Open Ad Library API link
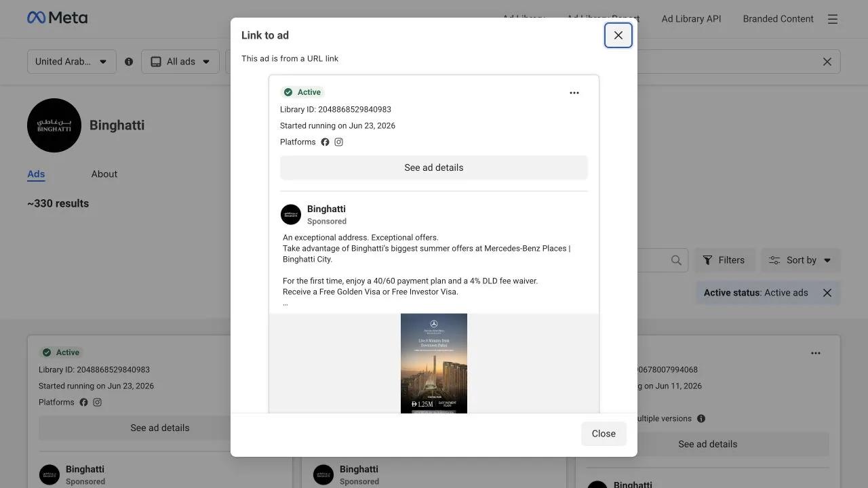The image size is (868, 488). [691, 19]
